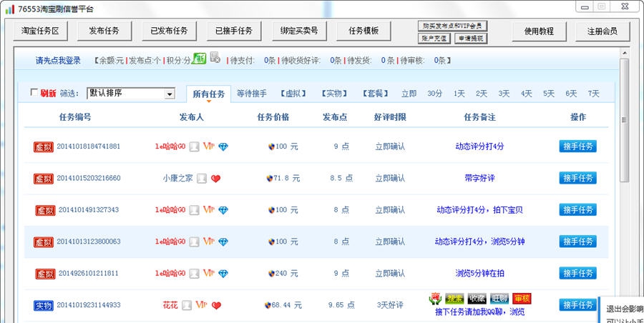Click the 请先点我登录 login link
The height and width of the screenshot is (323, 644).
coord(58,61)
